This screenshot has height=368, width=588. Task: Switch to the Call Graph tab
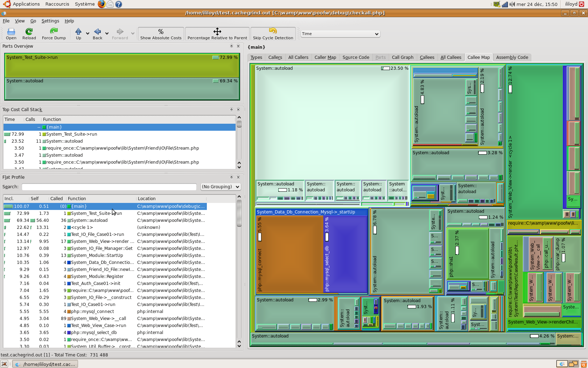[402, 57]
